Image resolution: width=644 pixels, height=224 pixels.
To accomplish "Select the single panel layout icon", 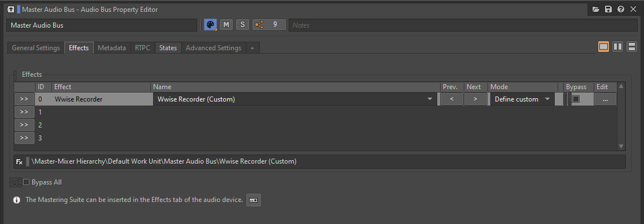I will 603,47.
